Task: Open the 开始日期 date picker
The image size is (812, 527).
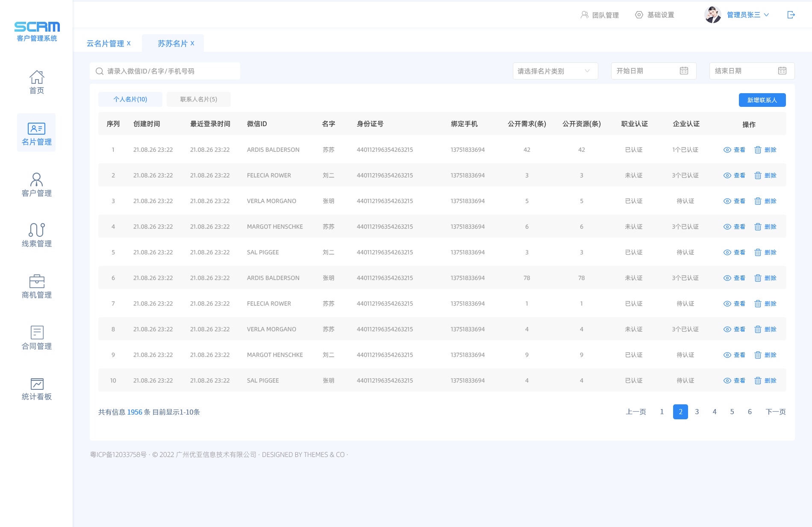Action: click(x=654, y=71)
